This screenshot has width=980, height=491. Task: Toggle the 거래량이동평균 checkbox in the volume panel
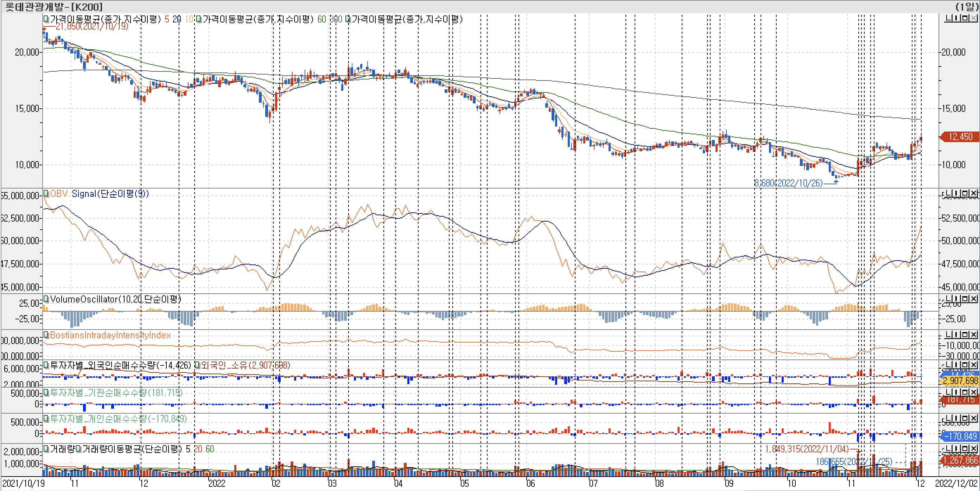(78, 449)
